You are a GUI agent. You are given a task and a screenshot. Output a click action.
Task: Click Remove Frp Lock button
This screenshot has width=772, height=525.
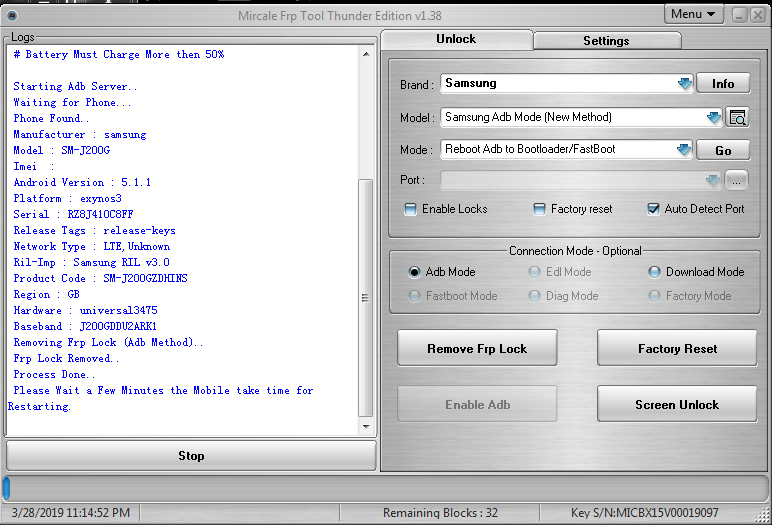[477, 349]
